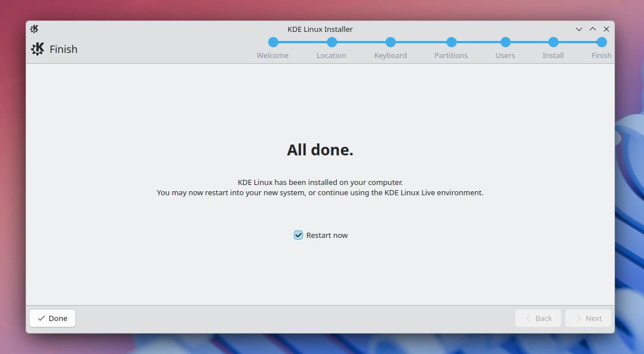Click the Location step progress dot
The image size is (644, 354).
(332, 42)
